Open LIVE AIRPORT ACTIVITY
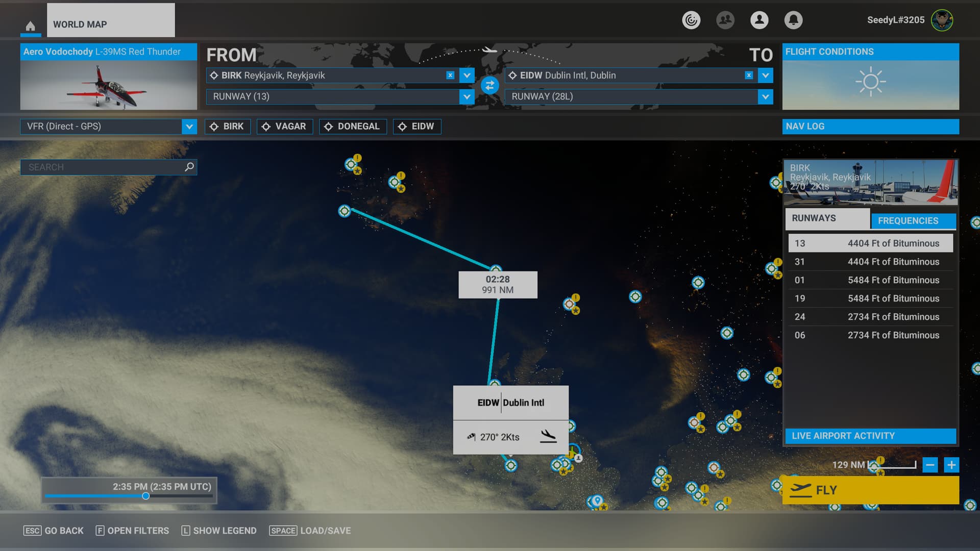 tap(871, 436)
